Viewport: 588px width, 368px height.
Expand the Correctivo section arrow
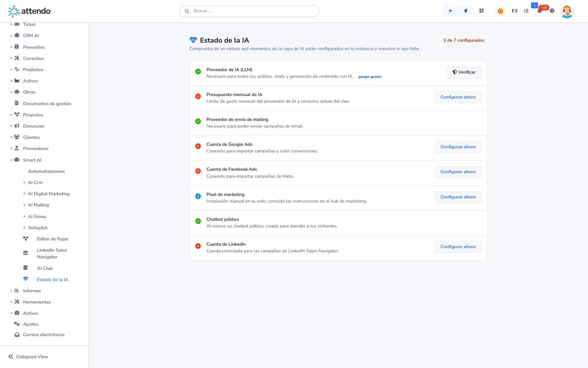pos(11,58)
